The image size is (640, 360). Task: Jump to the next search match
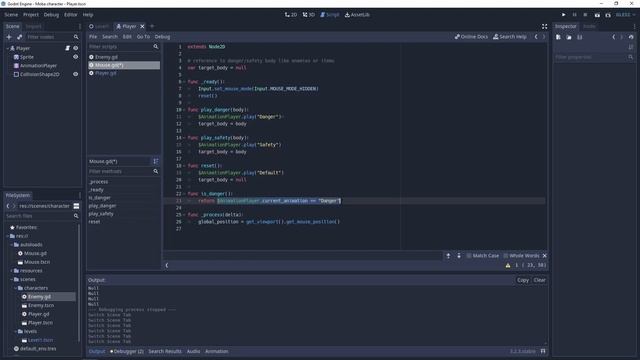pos(459,256)
